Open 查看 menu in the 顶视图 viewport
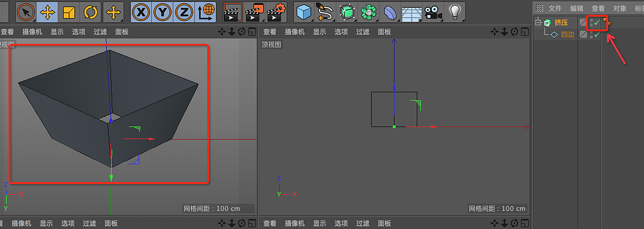The width and height of the screenshot is (644, 229). pyautogui.click(x=270, y=32)
